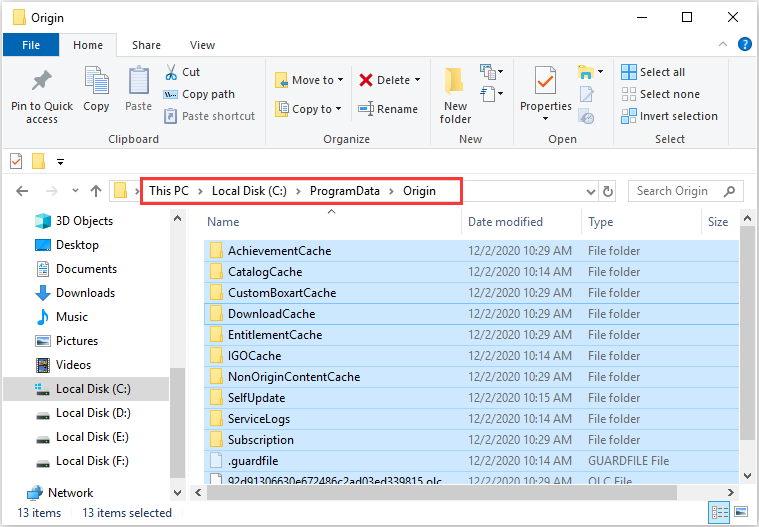759x527 pixels.
Task: Go up one folder level arrow
Action: 96,191
